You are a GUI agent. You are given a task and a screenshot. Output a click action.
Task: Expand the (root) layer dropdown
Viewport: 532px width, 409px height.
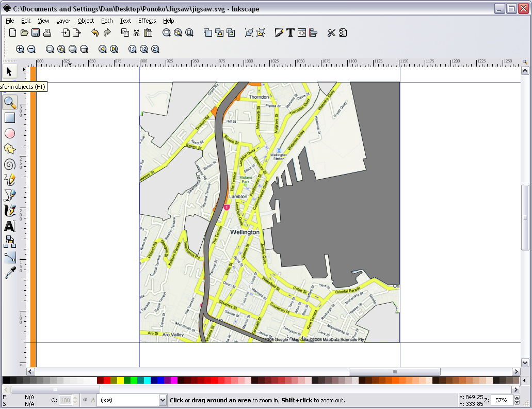pyautogui.click(x=163, y=400)
